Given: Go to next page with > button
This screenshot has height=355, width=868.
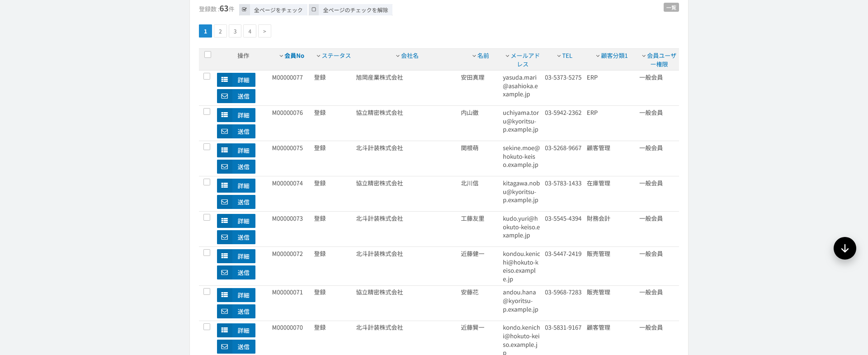Looking at the screenshot, I should point(264,31).
